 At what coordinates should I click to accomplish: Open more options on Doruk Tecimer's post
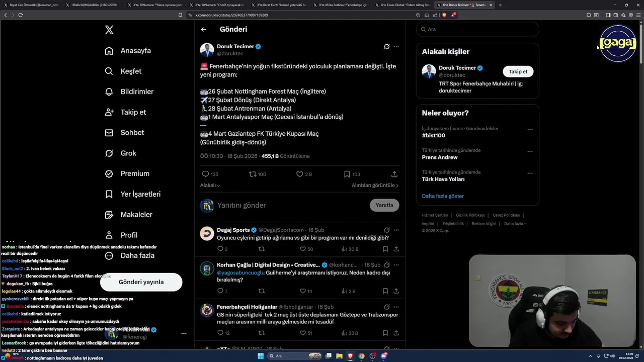396,46
